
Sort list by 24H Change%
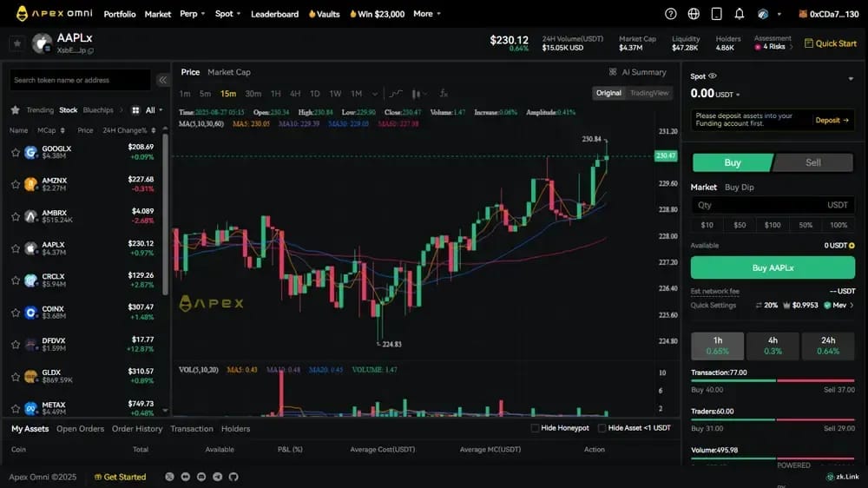click(x=129, y=130)
